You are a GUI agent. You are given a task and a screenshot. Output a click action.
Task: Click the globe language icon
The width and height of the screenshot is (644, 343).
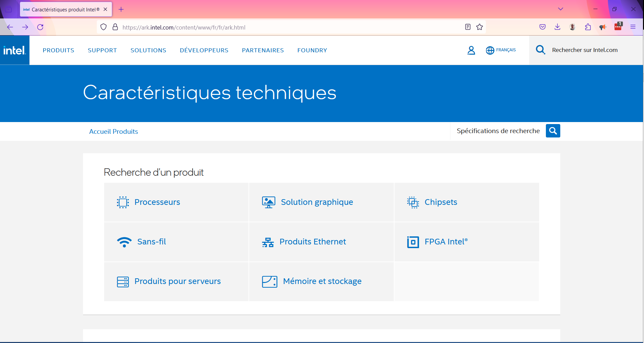[490, 50]
